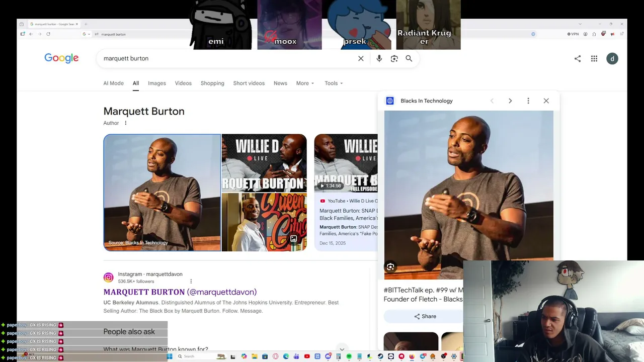The image size is (644, 362).
Task: Switch to the Images tab
Action: tap(157, 83)
